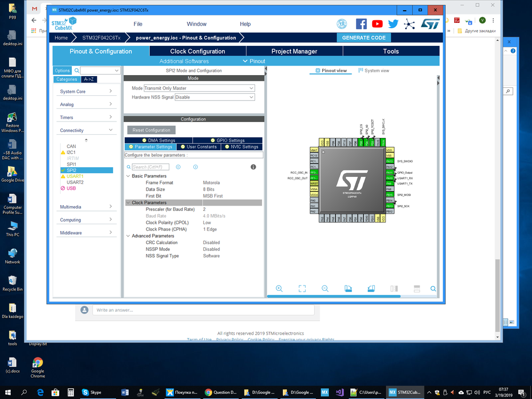Open the Recycle Bin desktop icon
The height and width of the screenshot is (399, 532).
[x=13, y=283]
